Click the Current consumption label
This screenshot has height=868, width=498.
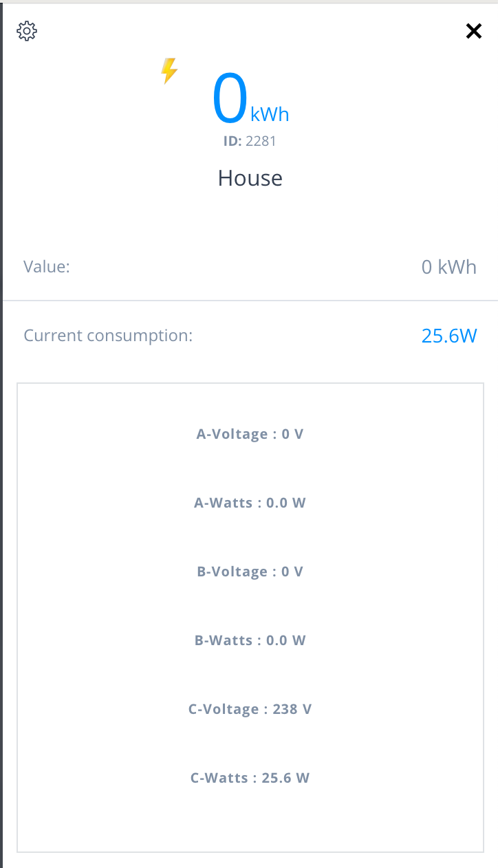click(x=108, y=336)
